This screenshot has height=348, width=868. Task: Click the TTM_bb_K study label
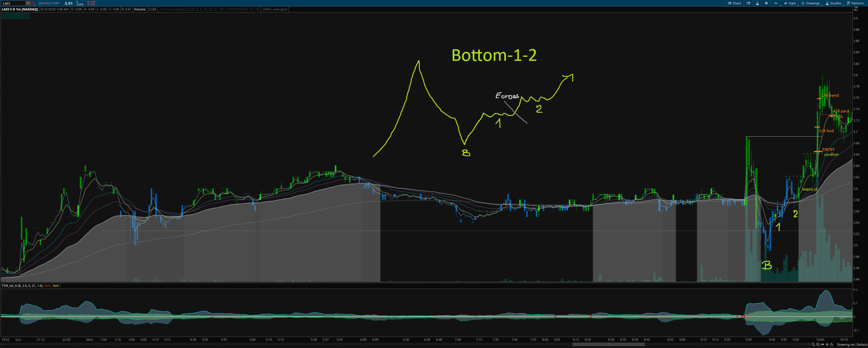pyautogui.click(x=22, y=286)
